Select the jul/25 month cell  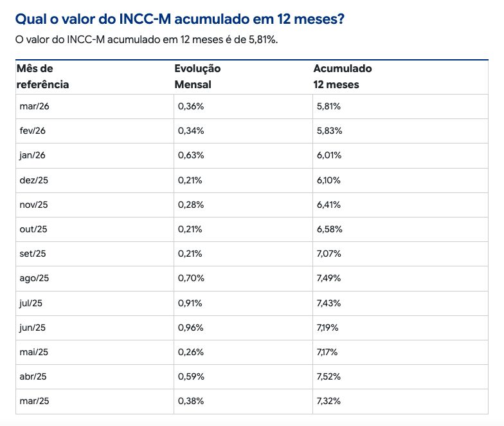[32, 303]
